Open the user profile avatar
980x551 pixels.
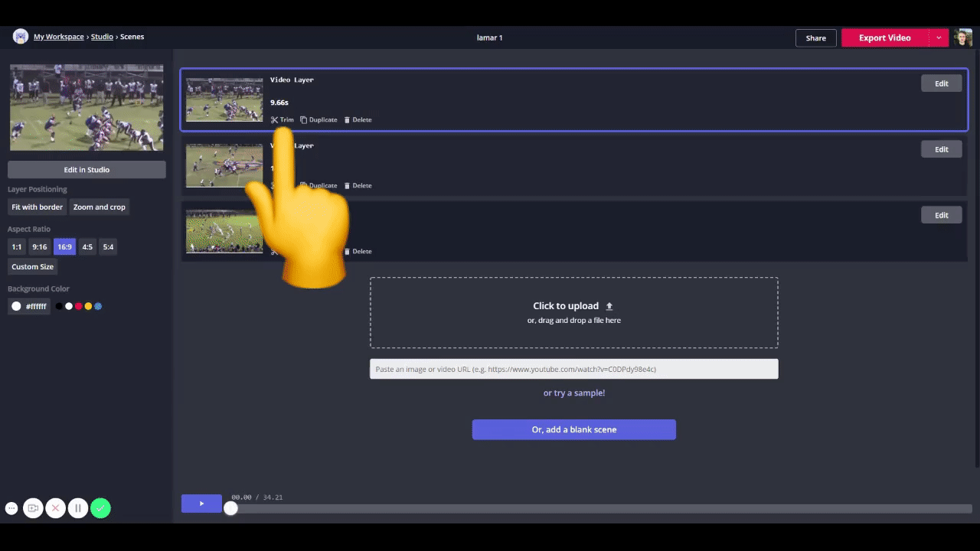pos(963,37)
